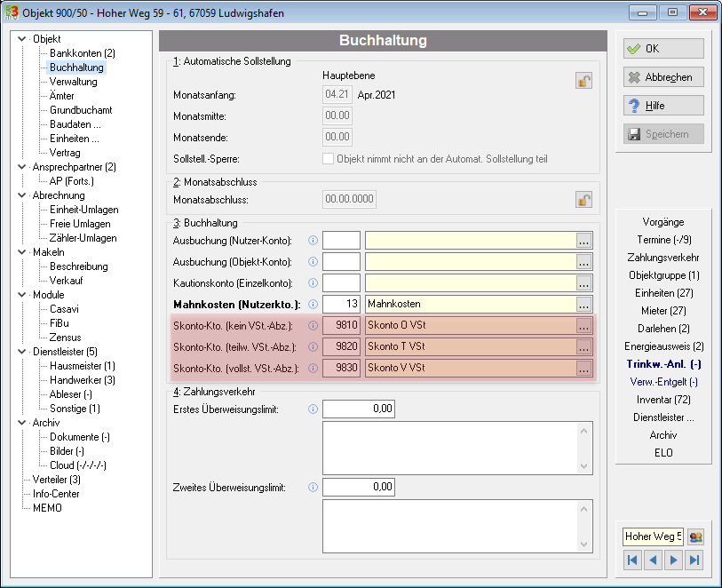Screen dimensions: 722x588
Task: Click Skonto 9810 account number field
Action: coord(341,326)
